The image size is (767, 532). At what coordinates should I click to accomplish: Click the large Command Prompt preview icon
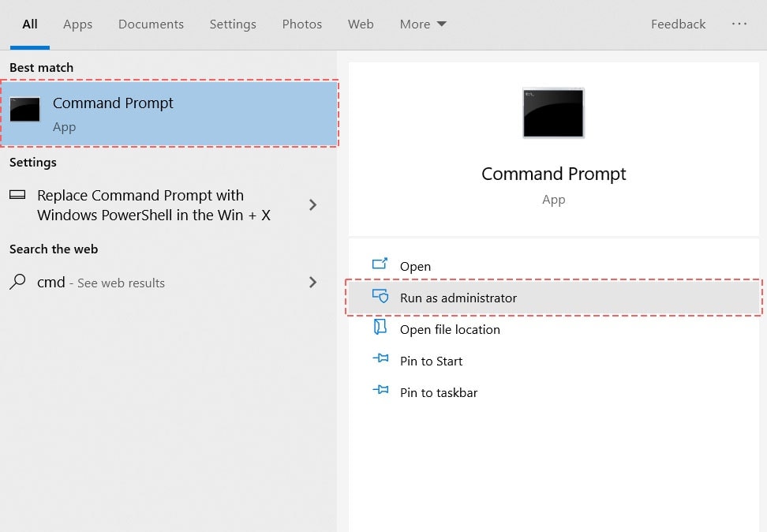[x=552, y=112]
